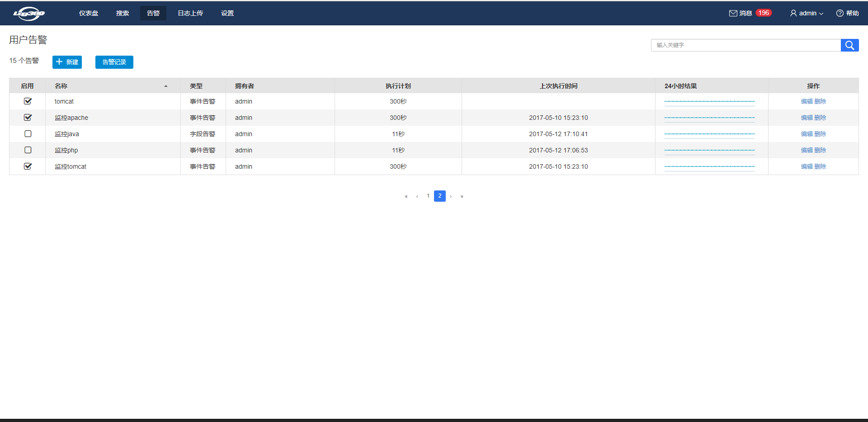
Task: Edit the 监控apache alert
Action: (x=807, y=118)
